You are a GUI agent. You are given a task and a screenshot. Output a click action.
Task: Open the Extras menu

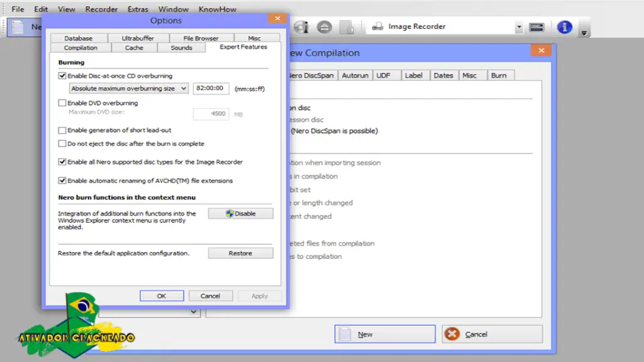coord(138,9)
